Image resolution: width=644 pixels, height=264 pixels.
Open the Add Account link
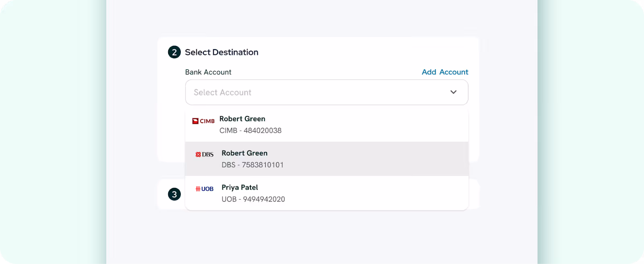[445, 72]
